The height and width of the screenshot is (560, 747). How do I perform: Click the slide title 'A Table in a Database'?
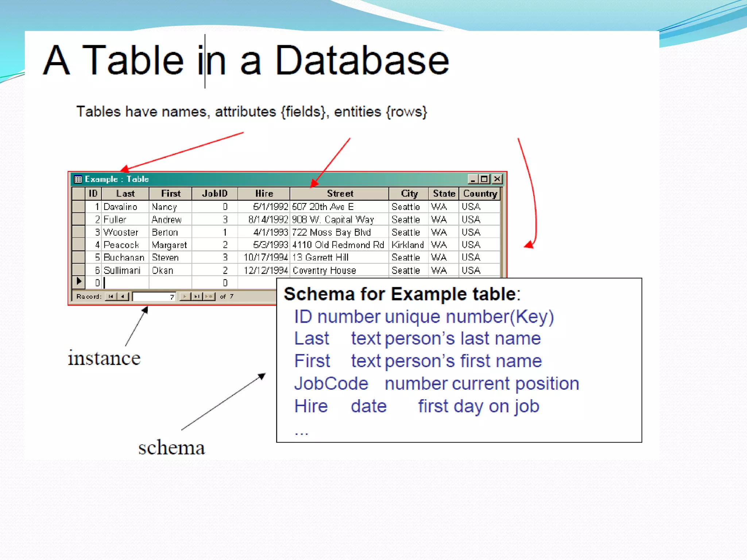tap(246, 60)
